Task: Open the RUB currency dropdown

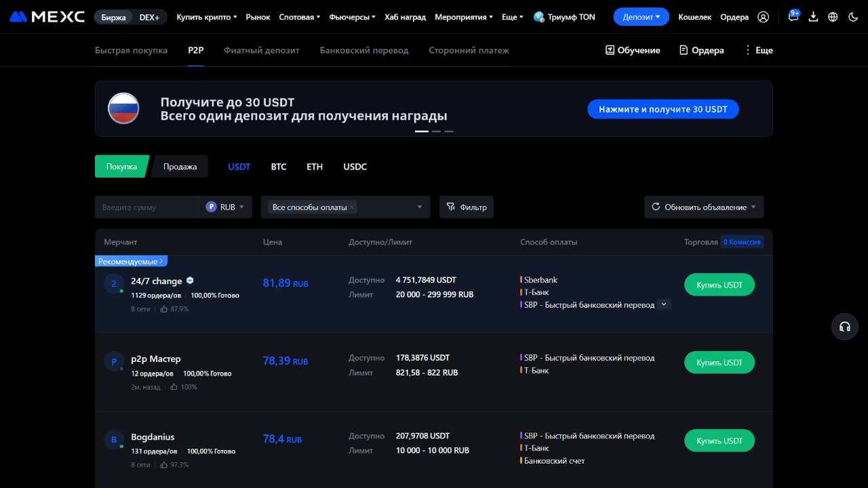Action: tap(225, 207)
